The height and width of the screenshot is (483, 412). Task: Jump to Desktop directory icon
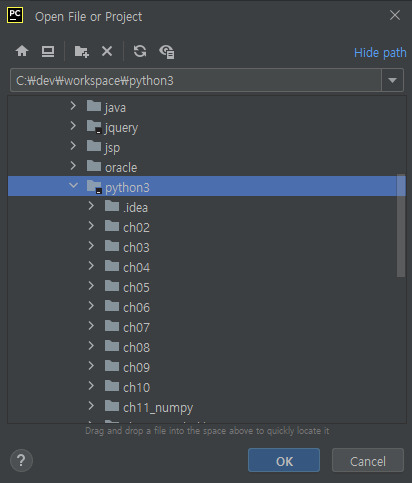click(x=48, y=51)
